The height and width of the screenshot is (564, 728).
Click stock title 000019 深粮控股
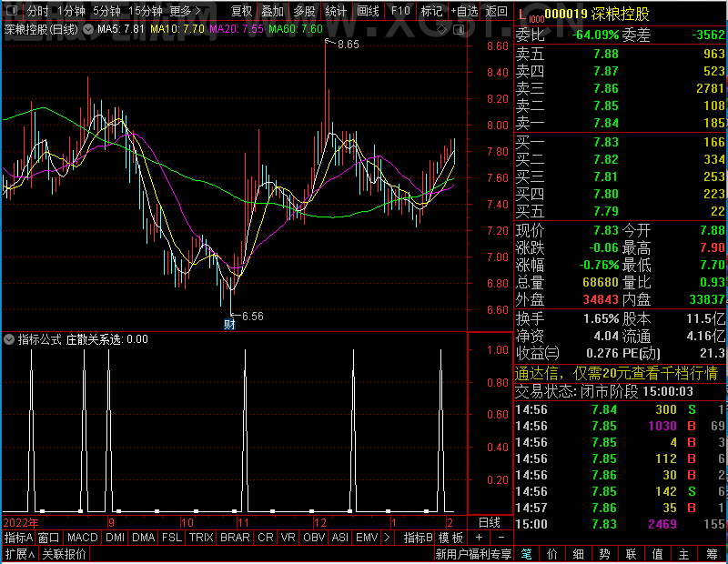pyautogui.click(x=597, y=14)
